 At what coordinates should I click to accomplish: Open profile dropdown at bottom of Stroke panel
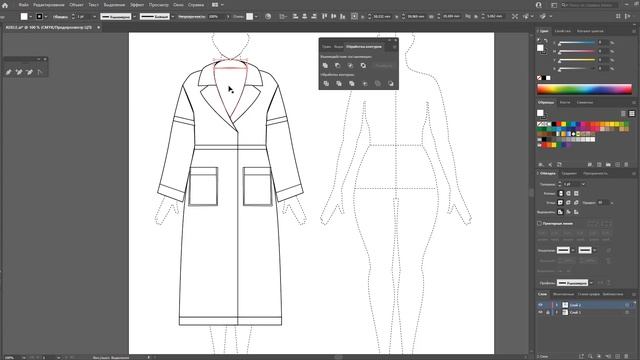[591, 282]
